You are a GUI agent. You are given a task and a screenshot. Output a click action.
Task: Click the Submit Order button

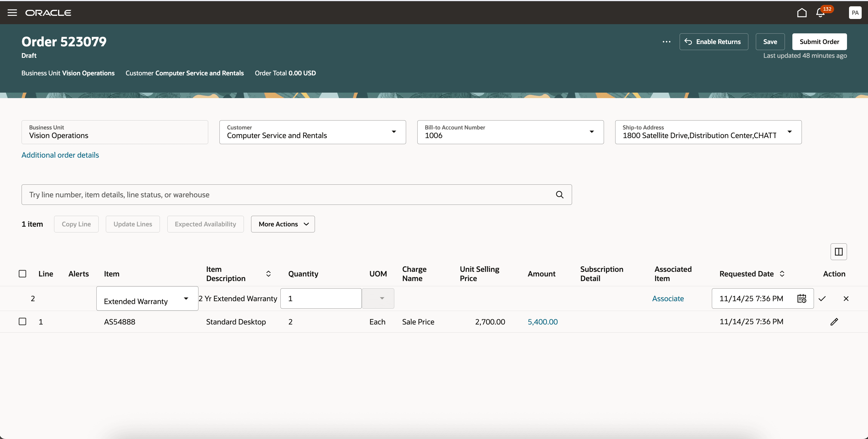pos(819,42)
